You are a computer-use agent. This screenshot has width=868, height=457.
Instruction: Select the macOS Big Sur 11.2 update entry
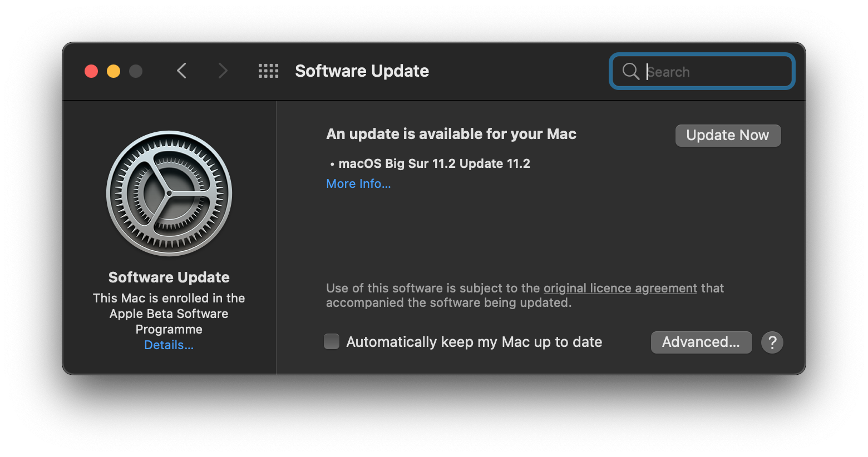(x=434, y=163)
